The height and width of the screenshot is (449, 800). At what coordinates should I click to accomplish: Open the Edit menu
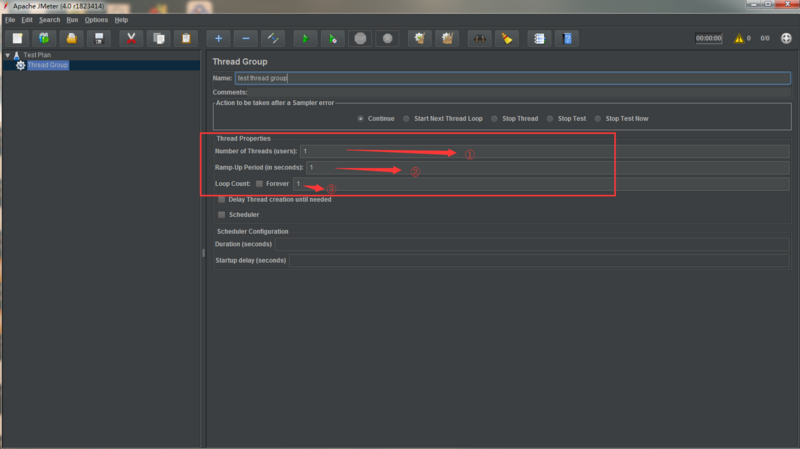pos(27,20)
